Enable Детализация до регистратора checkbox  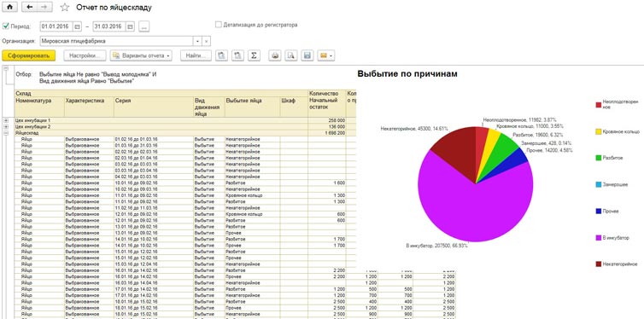(219, 25)
